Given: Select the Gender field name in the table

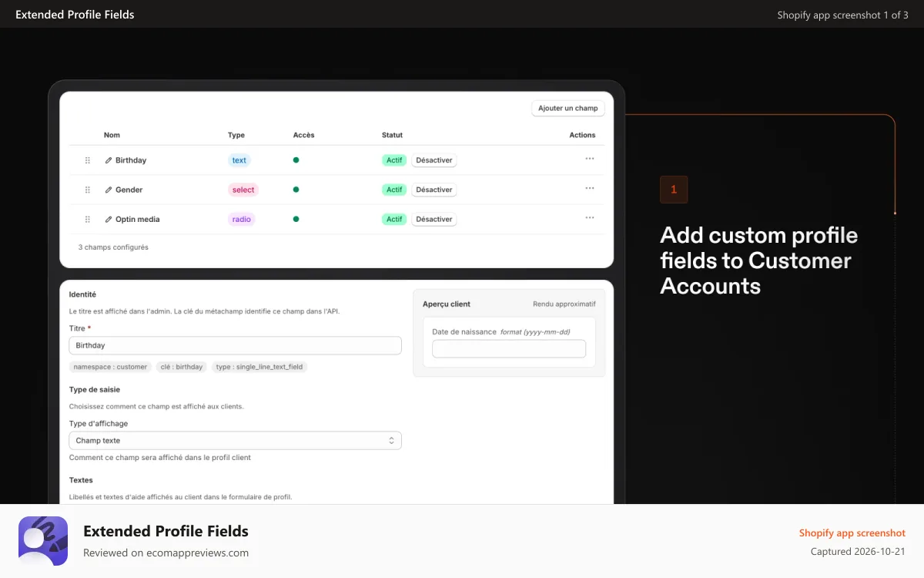Looking at the screenshot, I should click(129, 190).
